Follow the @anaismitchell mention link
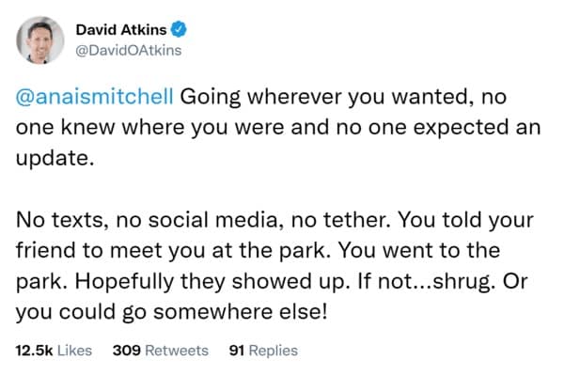564x392 pixels. 92,97
